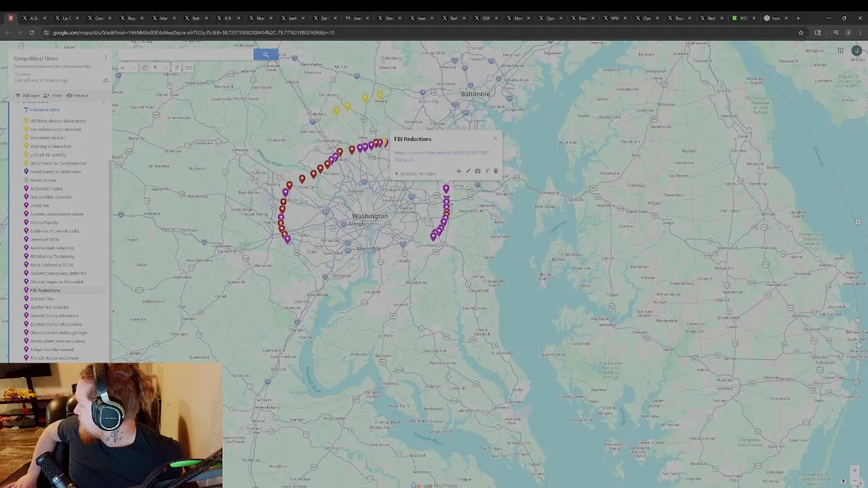Click inside the map search input field

[186, 54]
